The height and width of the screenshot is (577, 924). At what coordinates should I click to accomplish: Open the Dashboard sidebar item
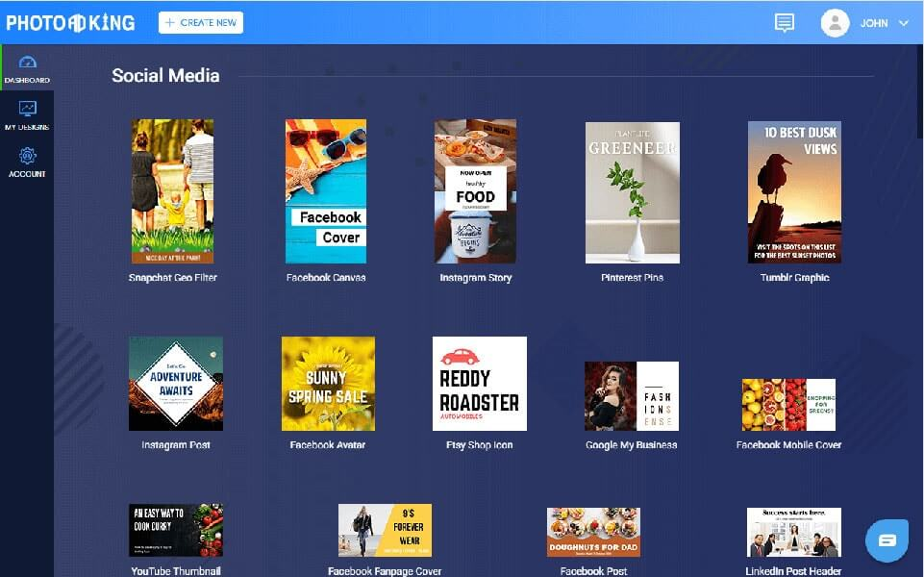click(27, 67)
